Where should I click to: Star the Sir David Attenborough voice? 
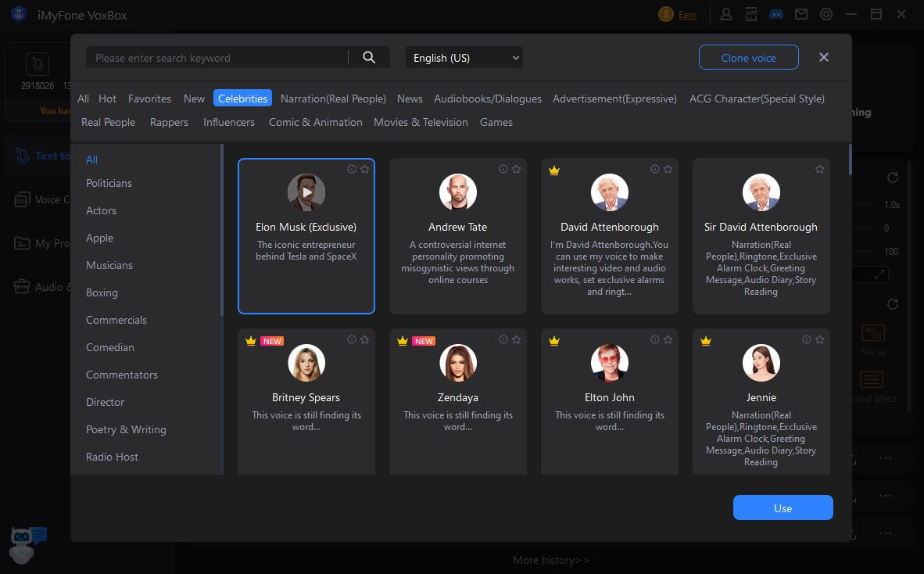point(819,169)
